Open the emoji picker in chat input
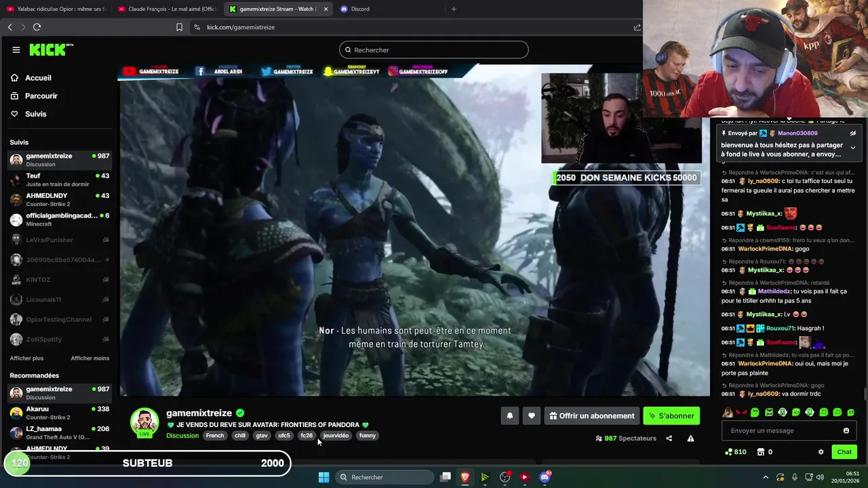The image size is (868, 488). pyautogui.click(x=846, y=430)
